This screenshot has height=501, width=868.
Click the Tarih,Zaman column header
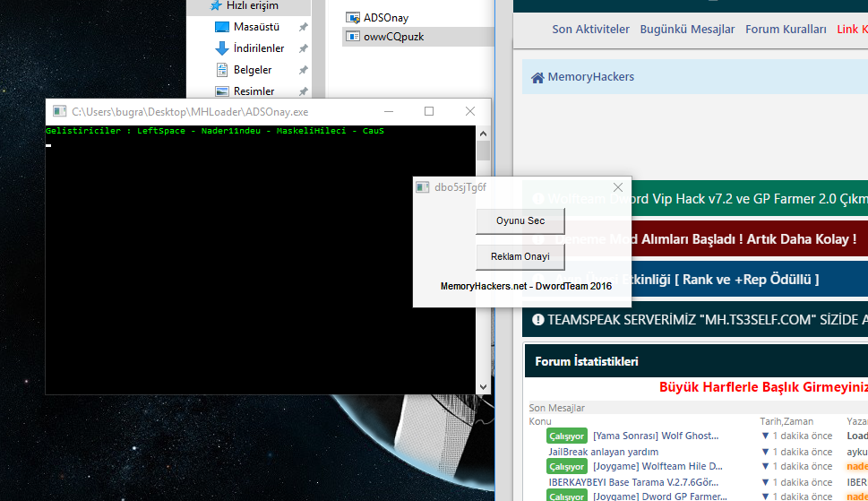pos(786,421)
